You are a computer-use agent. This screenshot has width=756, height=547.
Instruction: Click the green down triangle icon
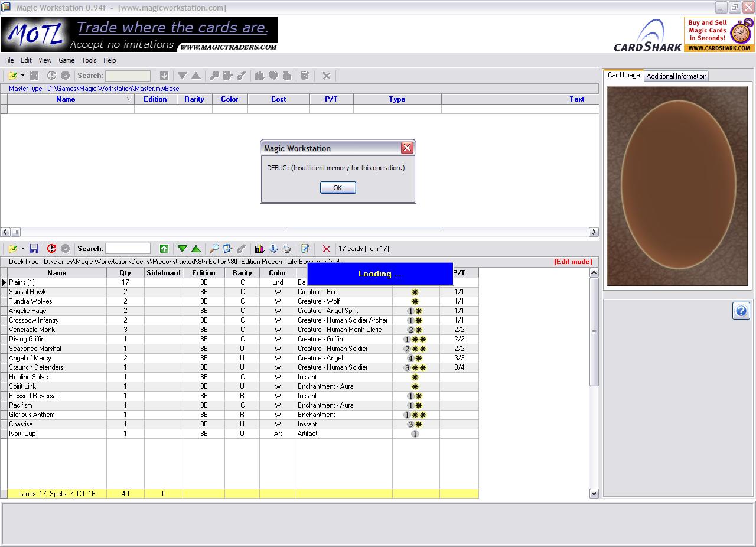[183, 249]
